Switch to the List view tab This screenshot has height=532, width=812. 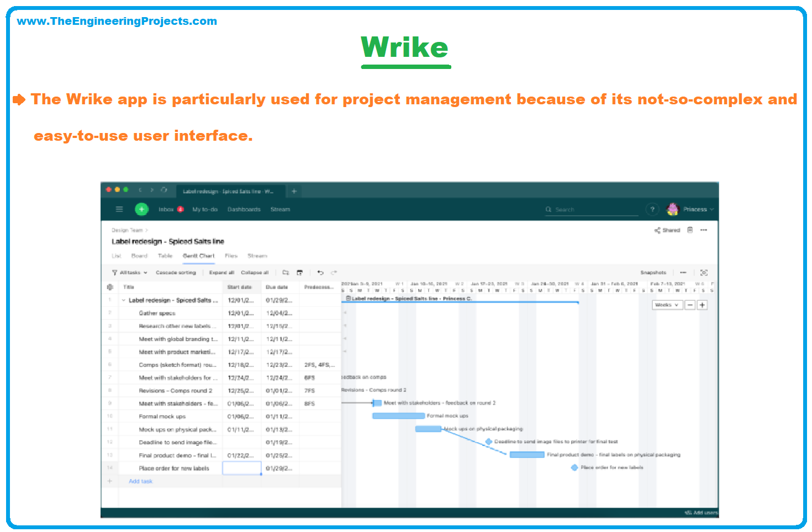[116, 256]
